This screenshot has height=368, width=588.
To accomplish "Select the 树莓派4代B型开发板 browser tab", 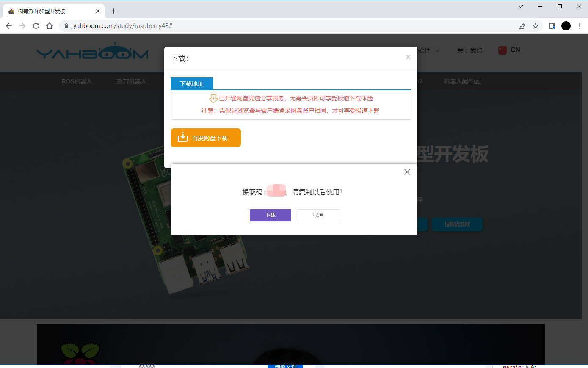I will tap(54, 11).
